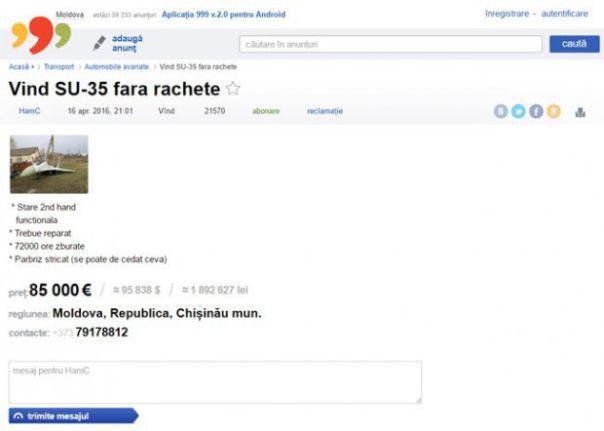The height and width of the screenshot is (431, 604).
Task: Click the abonare subscribe link
Action: 266,111
